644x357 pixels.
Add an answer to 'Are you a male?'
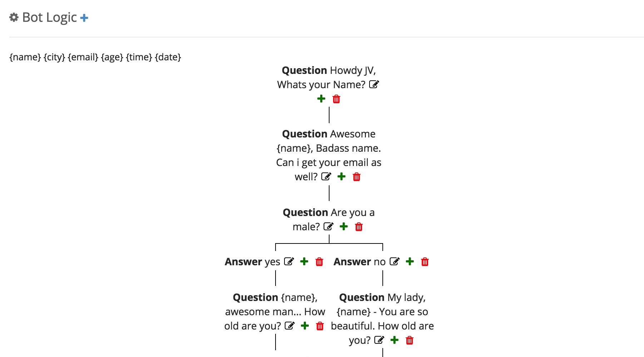344,227
